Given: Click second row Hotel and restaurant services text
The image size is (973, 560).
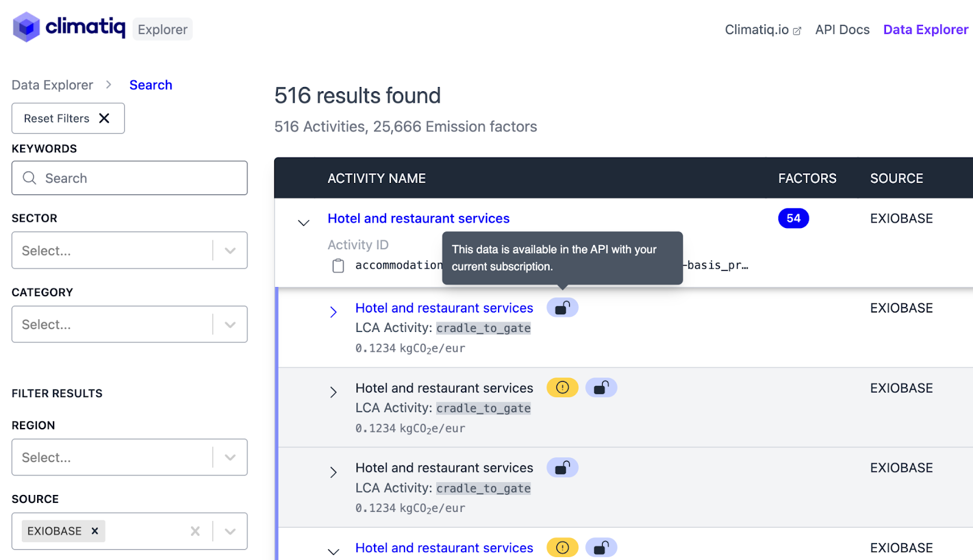Looking at the screenshot, I should pyautogui.click(x=444, y=388).
